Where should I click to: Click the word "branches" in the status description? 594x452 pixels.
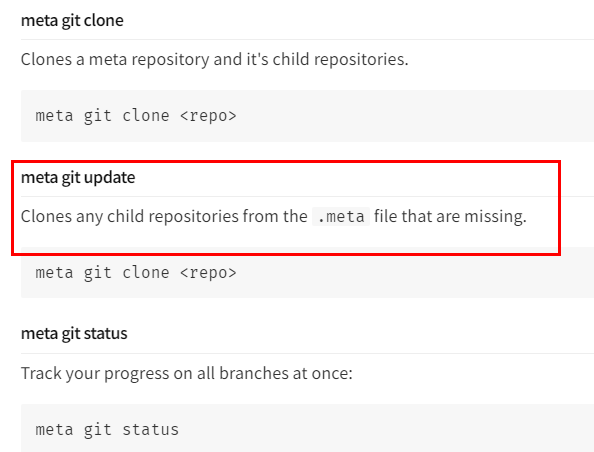point(254,374)
